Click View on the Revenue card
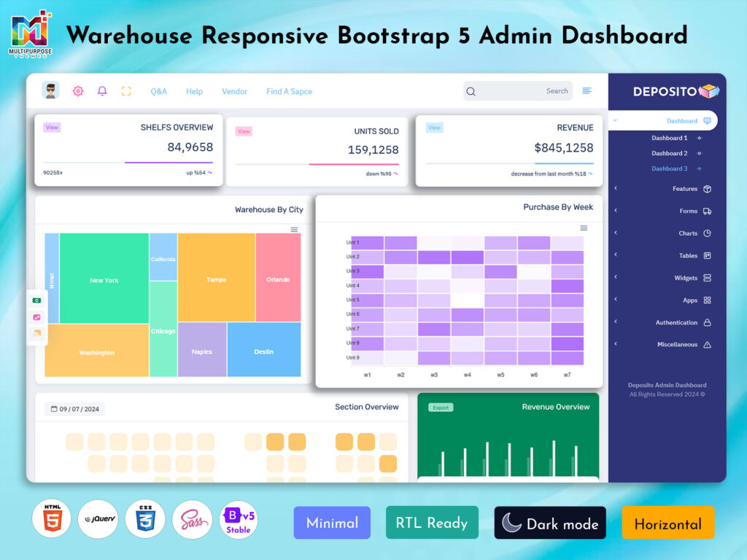Viewport: 747px width, 560px height. 434,127
